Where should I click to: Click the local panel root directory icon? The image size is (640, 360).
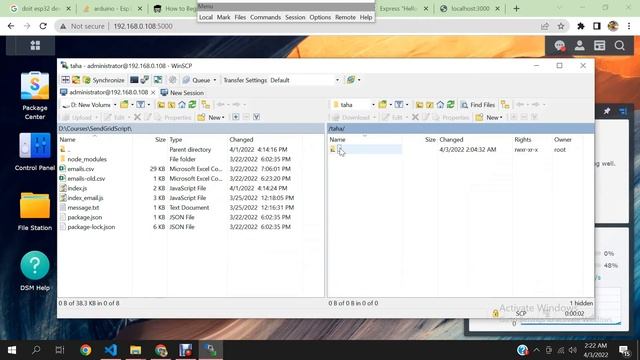coord(171,105)
